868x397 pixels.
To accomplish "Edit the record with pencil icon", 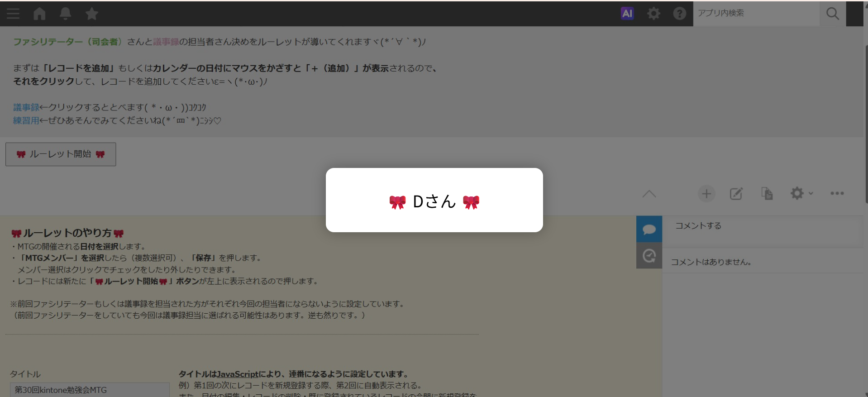I will coord(736,194).
